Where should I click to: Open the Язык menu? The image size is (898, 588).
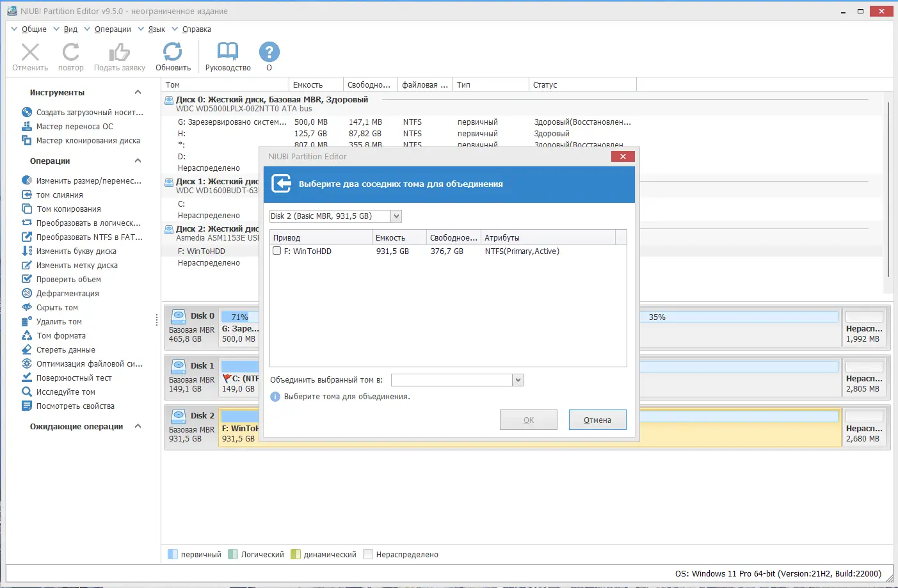157,29
